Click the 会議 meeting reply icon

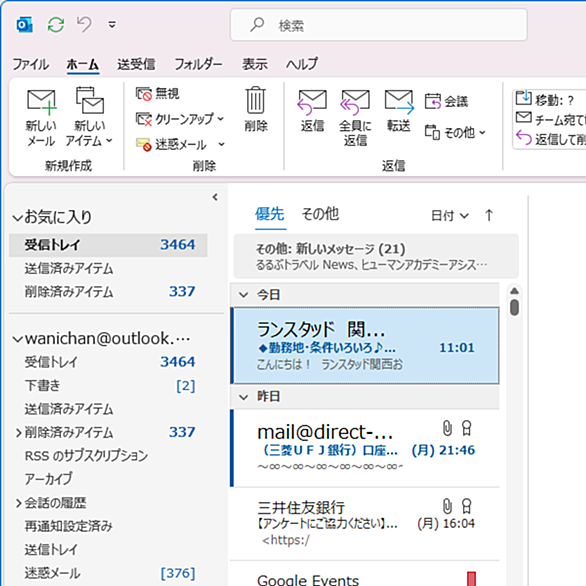click(x=433, y=101)
